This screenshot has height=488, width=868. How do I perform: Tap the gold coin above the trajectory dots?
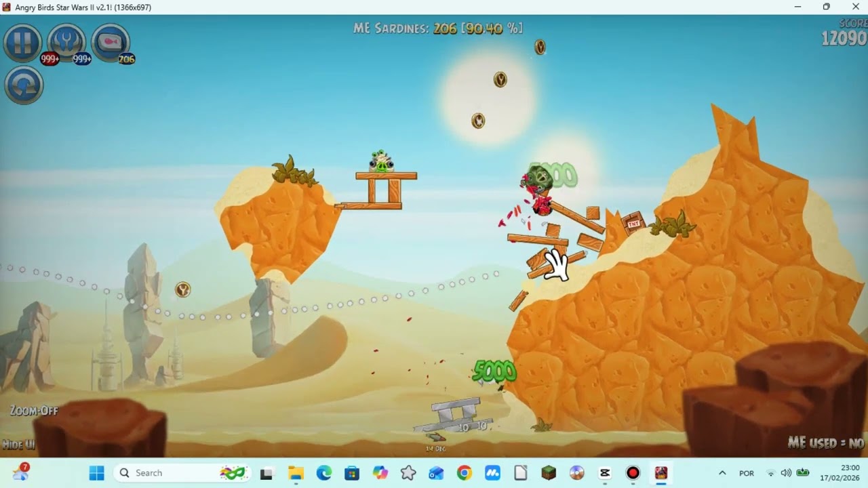click(182, 290)
